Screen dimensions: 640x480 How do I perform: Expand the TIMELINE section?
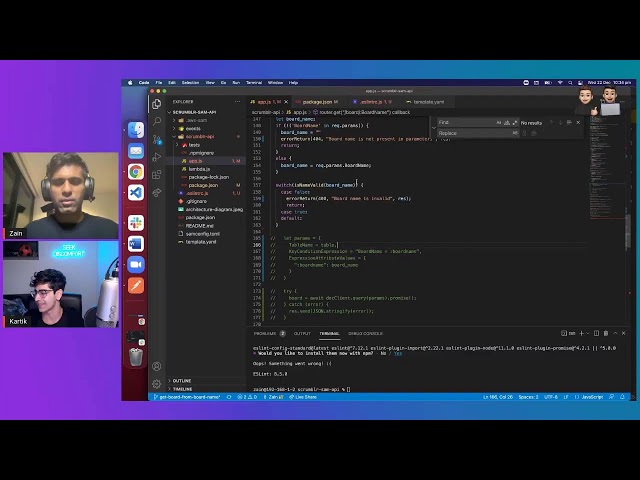click(x=182, y=389)
